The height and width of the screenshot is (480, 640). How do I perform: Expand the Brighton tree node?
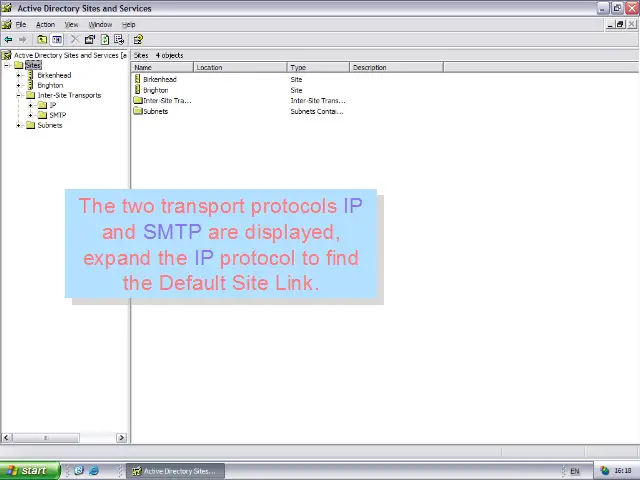pyautogui.click(x=18, y=85)
